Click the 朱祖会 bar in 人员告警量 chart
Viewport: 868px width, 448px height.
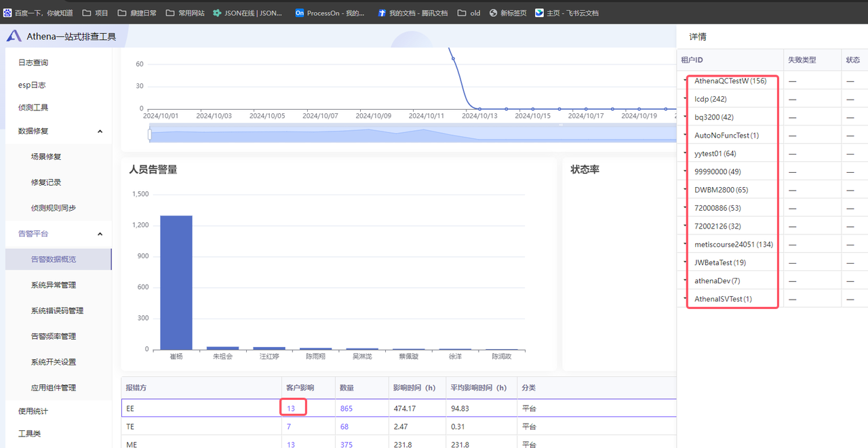point(223,348)
